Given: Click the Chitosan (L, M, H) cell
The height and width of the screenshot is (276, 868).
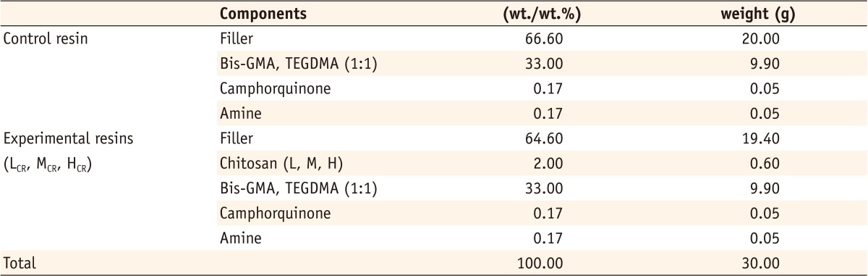Looking at the screenshot, I should 276,164.
